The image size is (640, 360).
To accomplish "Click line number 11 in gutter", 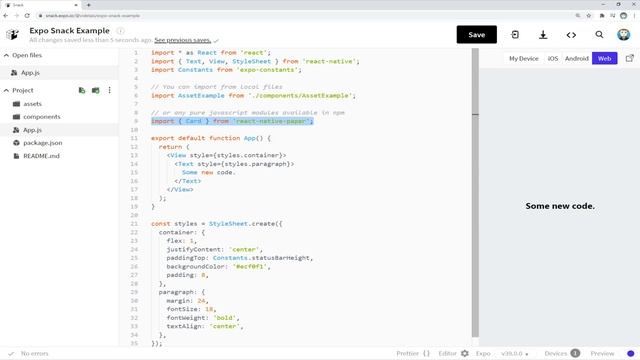I will pyautogui.click(x=134, y=138).
